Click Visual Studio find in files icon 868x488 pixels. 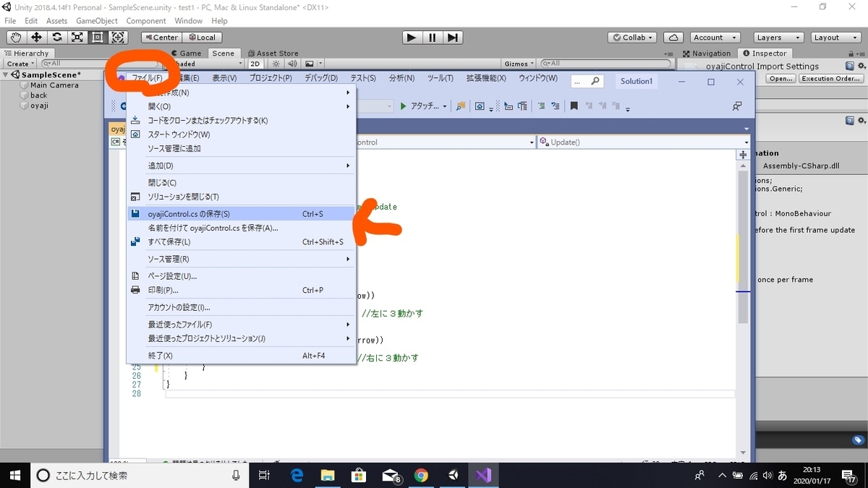point(460,106)
